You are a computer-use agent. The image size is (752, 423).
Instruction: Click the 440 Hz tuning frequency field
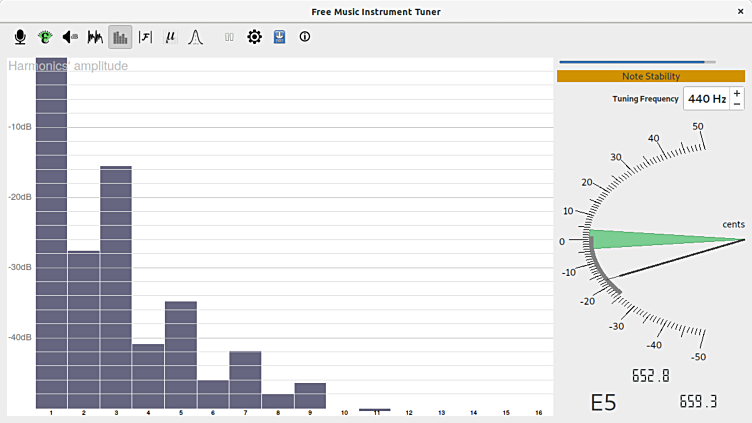(x=706, y=99)
